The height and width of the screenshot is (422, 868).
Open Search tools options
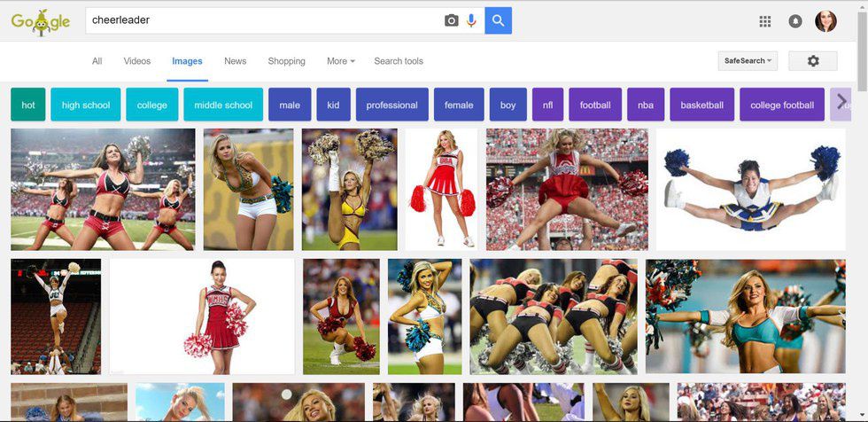(x=399, y=61)
